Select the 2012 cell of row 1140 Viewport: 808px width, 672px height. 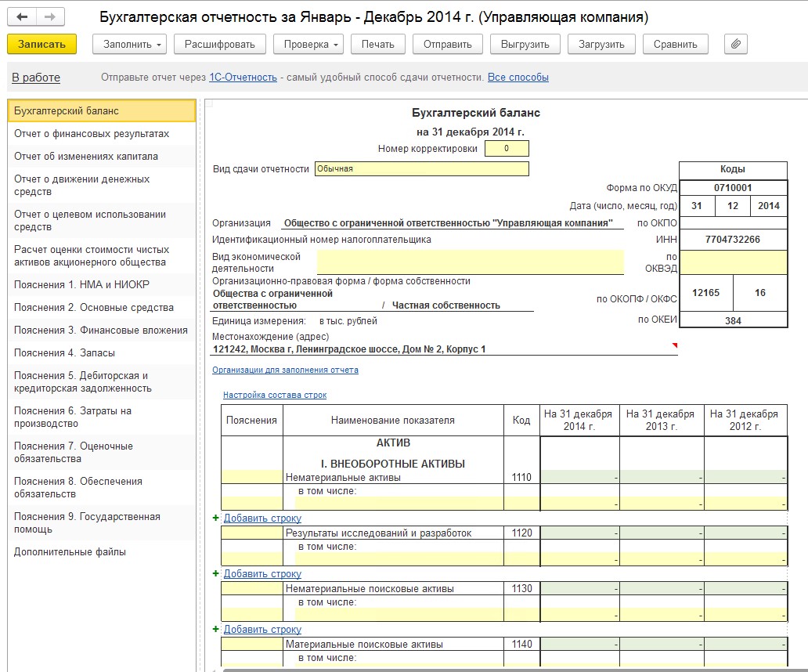tap(745, 644)
